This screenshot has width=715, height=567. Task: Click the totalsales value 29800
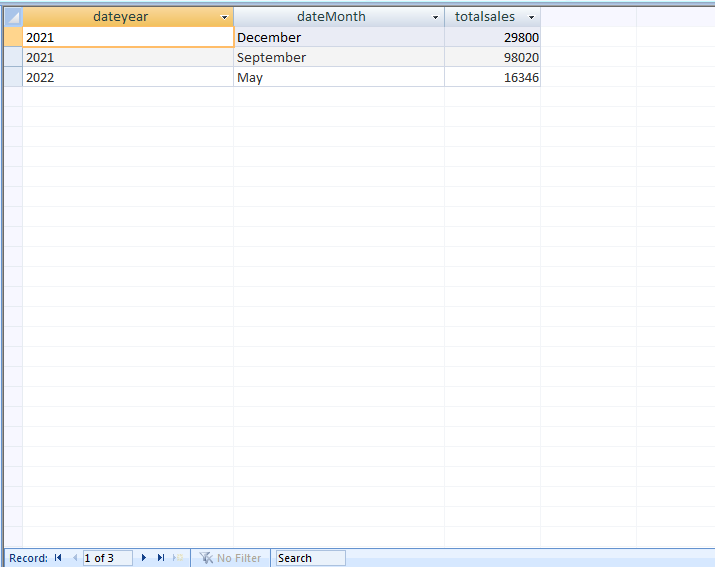tap(492, 37)
